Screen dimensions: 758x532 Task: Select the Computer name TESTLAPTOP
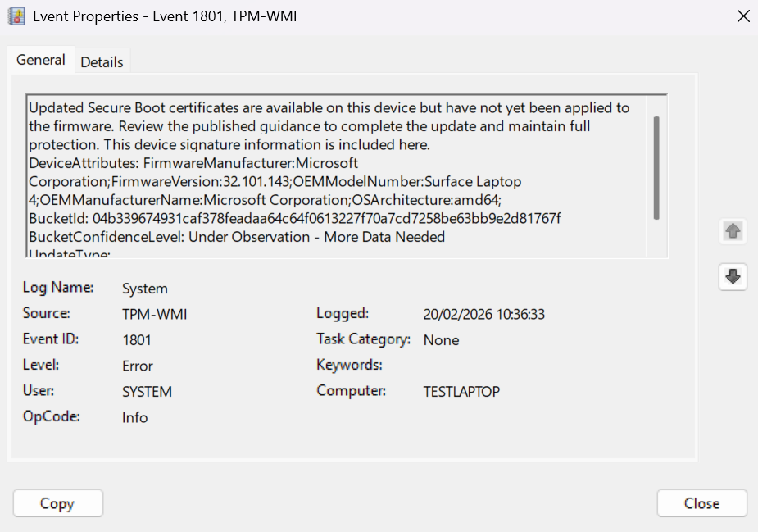click(x=461, y=392)
